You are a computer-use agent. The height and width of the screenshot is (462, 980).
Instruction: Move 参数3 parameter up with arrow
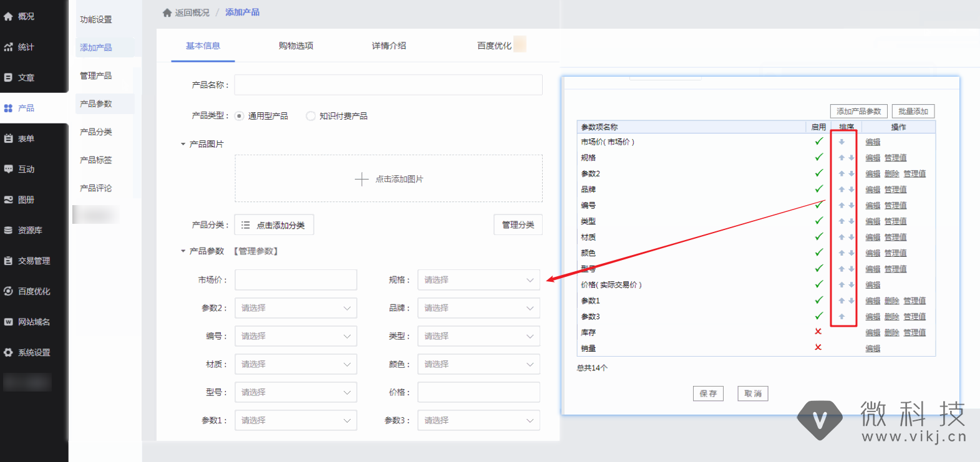click(x=842, y=317)
